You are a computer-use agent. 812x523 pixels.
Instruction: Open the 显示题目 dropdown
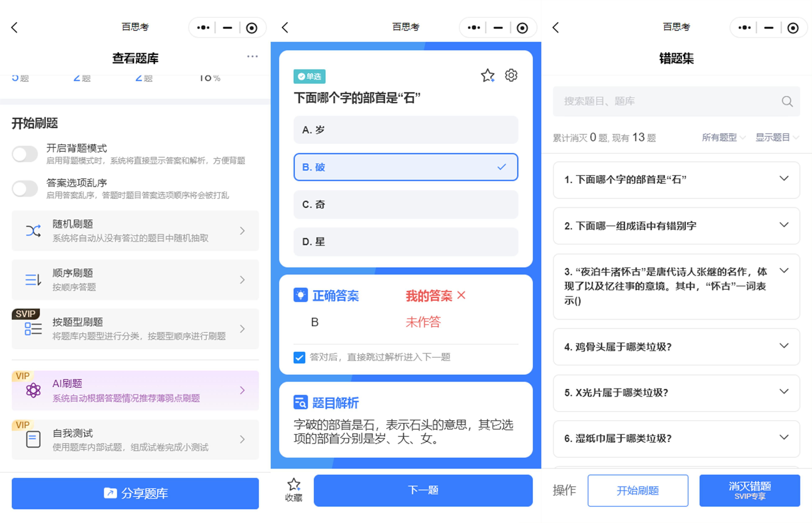click(x=777, y=137)
